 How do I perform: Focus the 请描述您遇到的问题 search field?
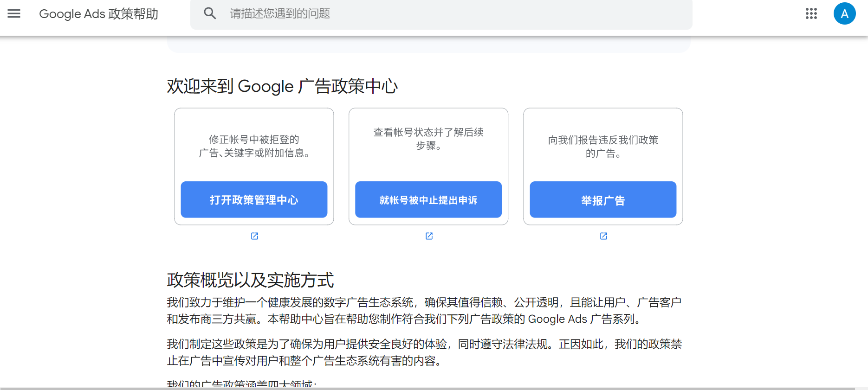(441, 14)
